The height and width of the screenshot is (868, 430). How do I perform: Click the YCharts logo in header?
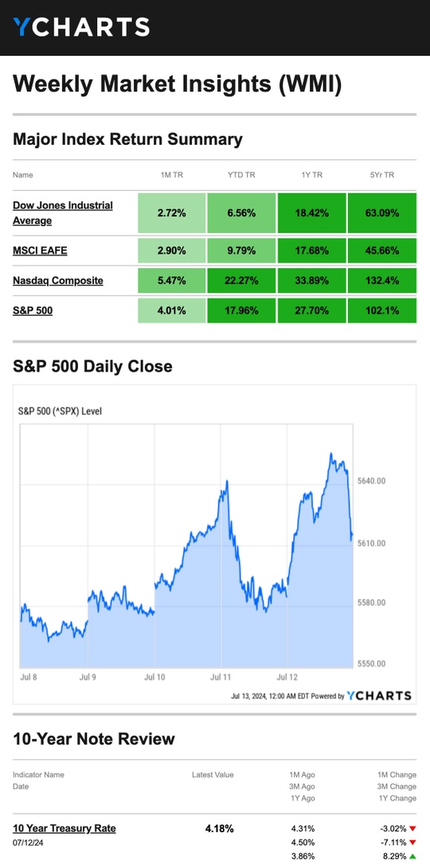(x=81, y=26)
